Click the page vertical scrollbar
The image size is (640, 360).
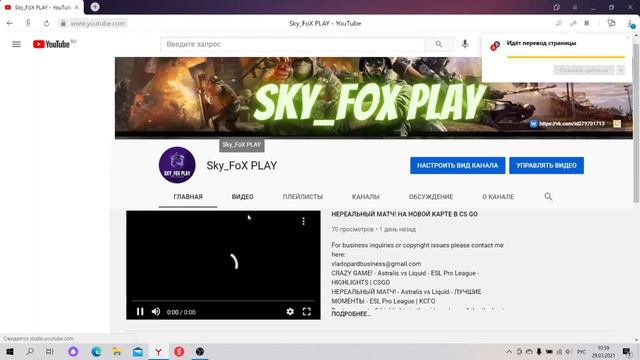636,122
